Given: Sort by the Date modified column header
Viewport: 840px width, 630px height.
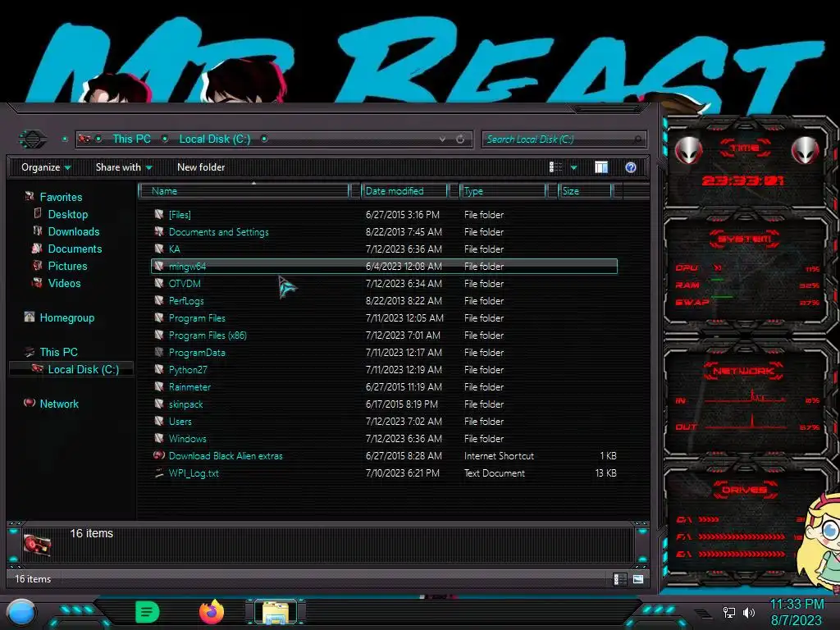Looking at the screenshot, I should tap(404, 190).
